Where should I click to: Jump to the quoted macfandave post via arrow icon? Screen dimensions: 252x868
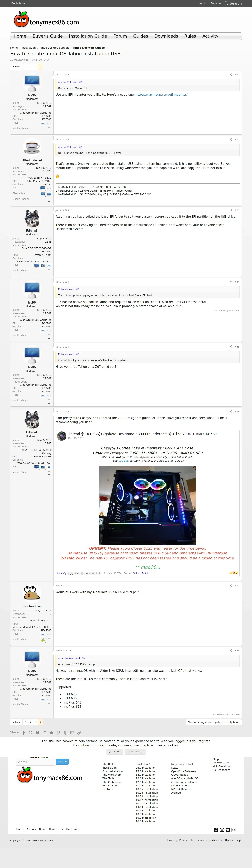[x=83, y=658]
